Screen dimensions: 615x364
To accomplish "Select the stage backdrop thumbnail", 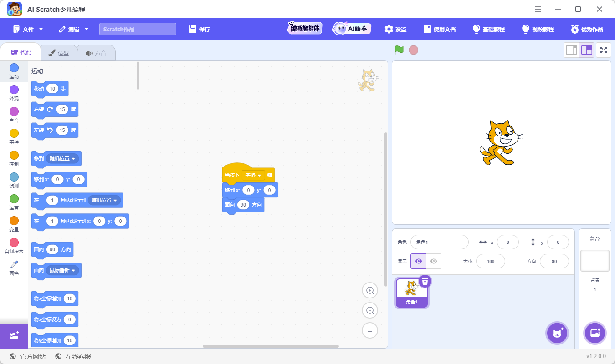I will 594,260.
